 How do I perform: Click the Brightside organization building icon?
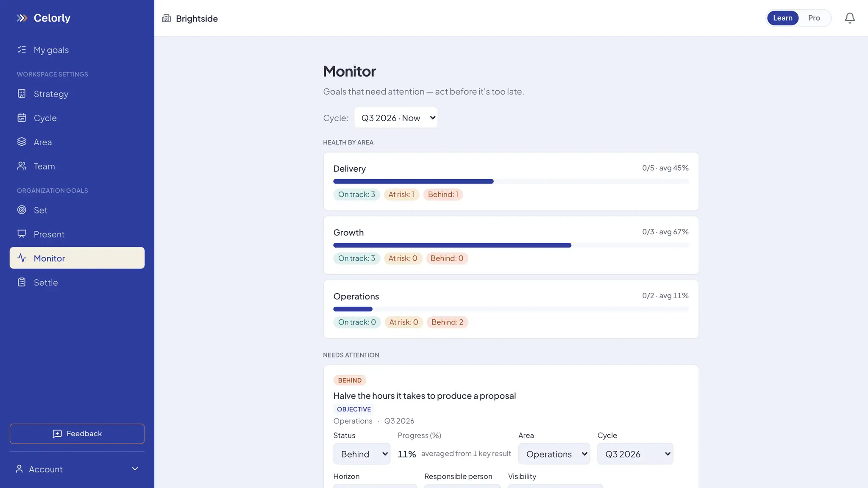(167, 18)
